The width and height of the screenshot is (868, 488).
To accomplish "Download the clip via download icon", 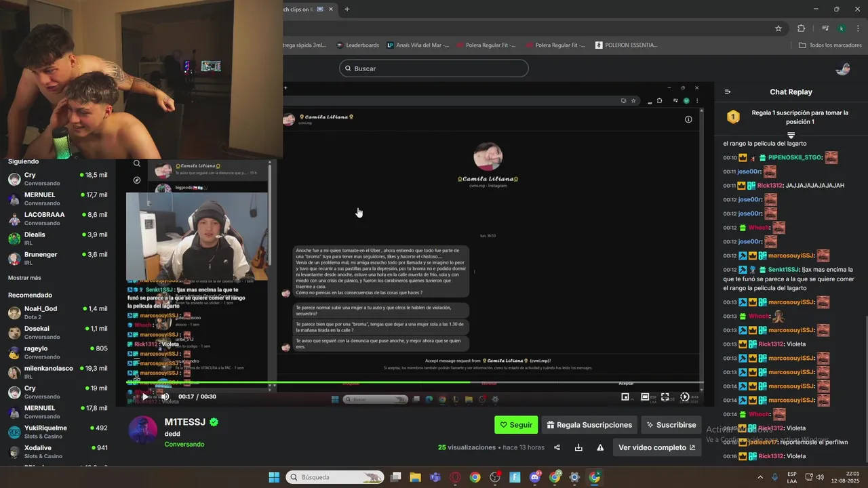I will click(578, 447).
